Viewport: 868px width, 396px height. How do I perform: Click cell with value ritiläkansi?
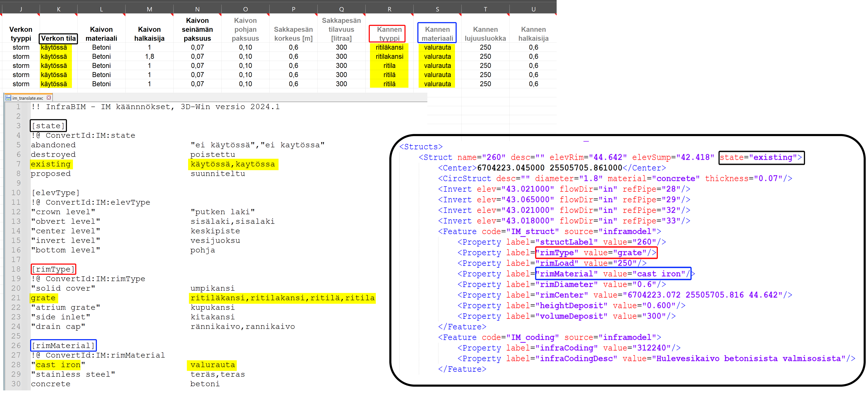coord(389,48)
